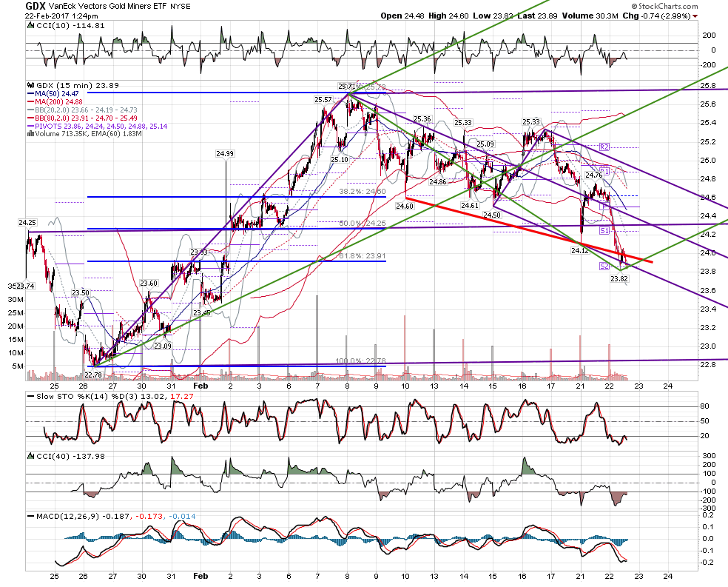Image resolution: width=728 pixels, height=587 pixels.
Task: Click the VanEck Vectors Gold Miners ETF name
Action: 108,7
